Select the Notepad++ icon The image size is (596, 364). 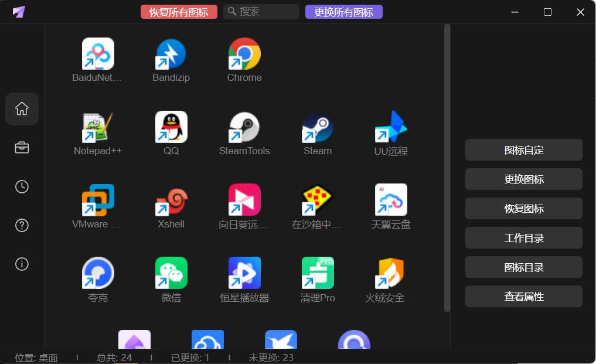point(97,128)
